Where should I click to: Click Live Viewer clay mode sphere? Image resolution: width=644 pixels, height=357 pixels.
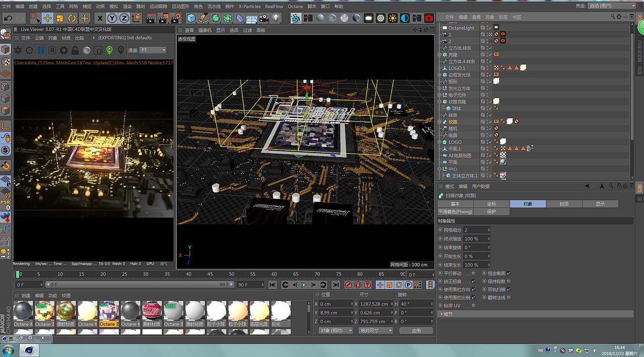click(x=87, y=50)
